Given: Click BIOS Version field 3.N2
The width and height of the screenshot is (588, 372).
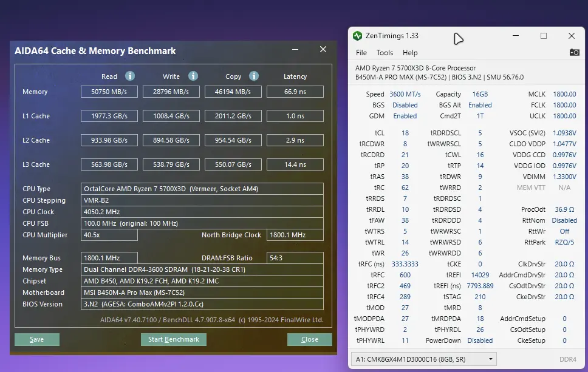Looking at the screenshot, I should click(x=202, y=304).
